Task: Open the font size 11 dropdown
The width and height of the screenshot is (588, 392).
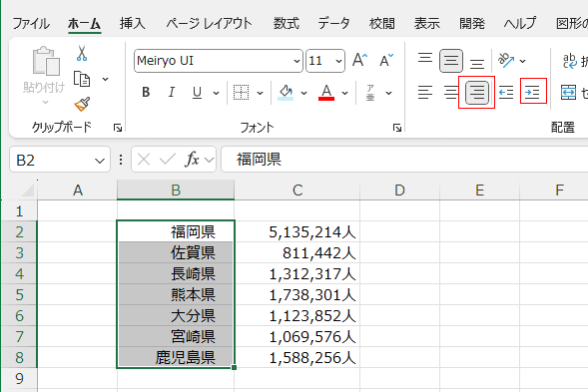Action: (x=338, y=61)
